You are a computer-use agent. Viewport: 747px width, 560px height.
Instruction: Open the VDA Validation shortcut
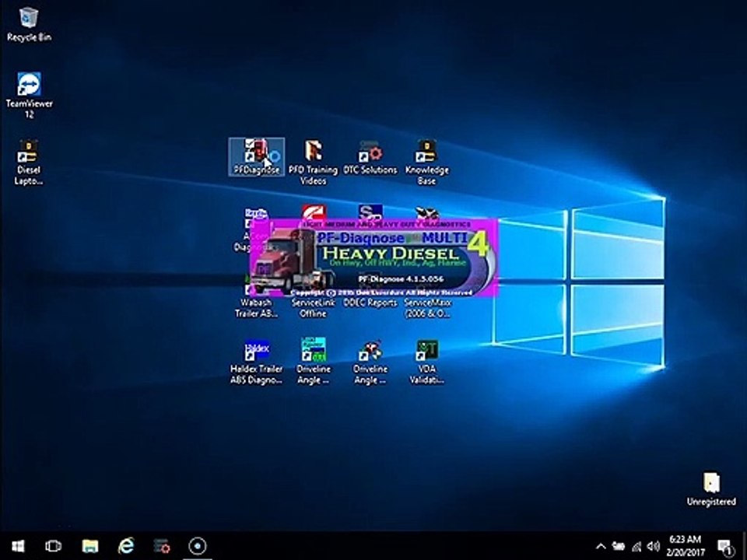pyautogui.click(x=427, y=362)
